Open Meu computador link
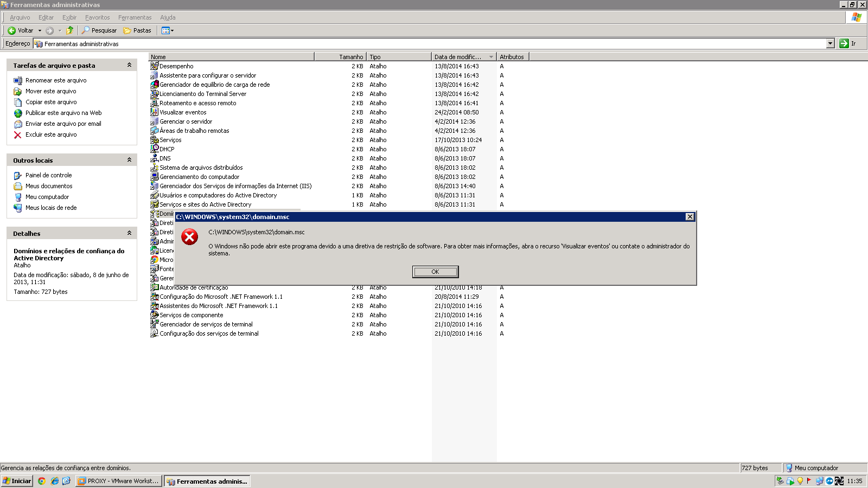 [47, 197]
